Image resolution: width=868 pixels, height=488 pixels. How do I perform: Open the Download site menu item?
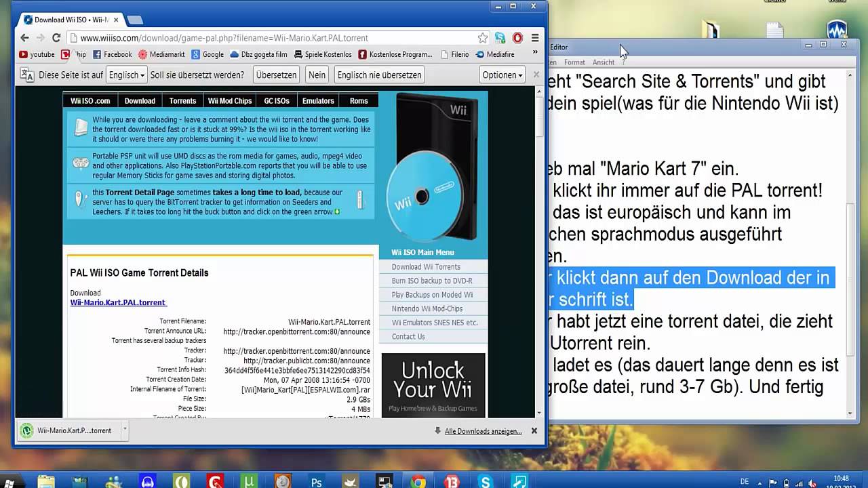[140, 100]
